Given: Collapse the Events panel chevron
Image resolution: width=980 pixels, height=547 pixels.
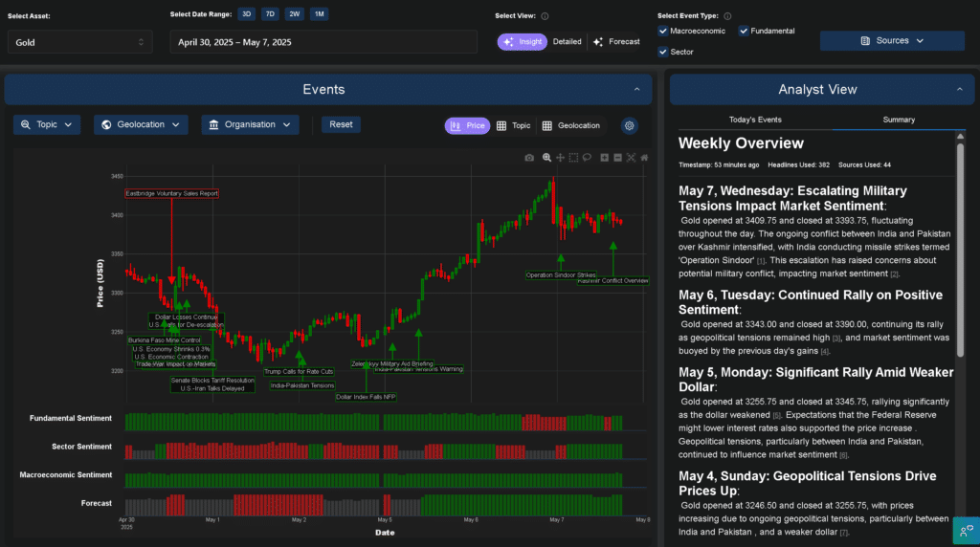Looking at the screenshot, I should click(x=636, y=89).
